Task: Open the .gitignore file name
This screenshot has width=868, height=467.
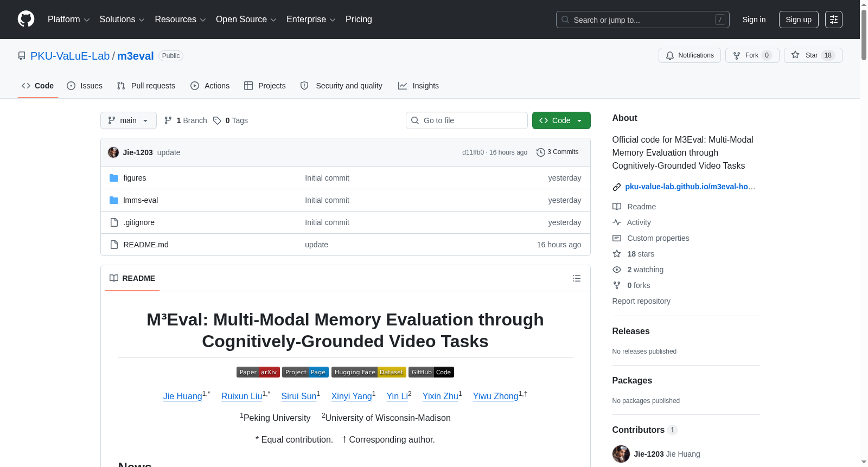Action: (x=139, y=222)
